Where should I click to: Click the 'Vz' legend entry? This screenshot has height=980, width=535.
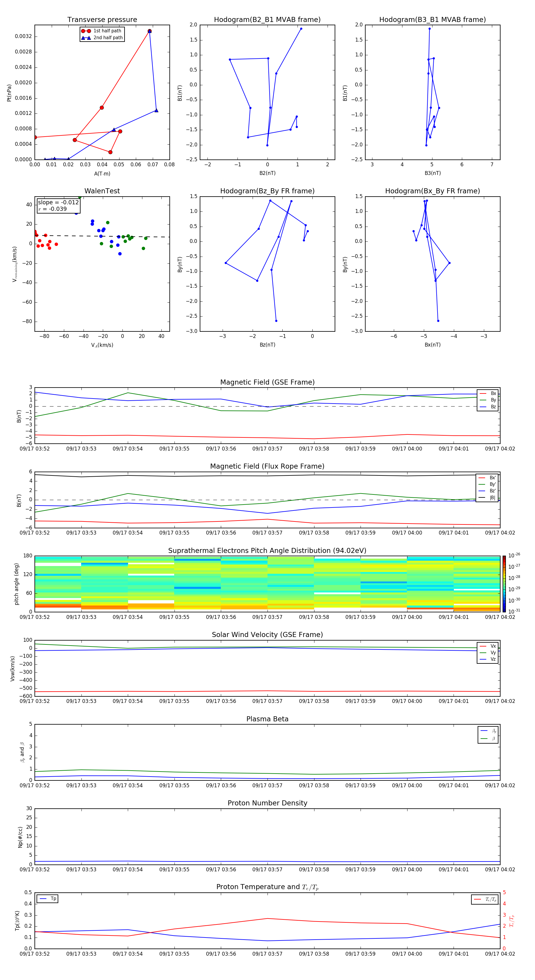(488, 659)
